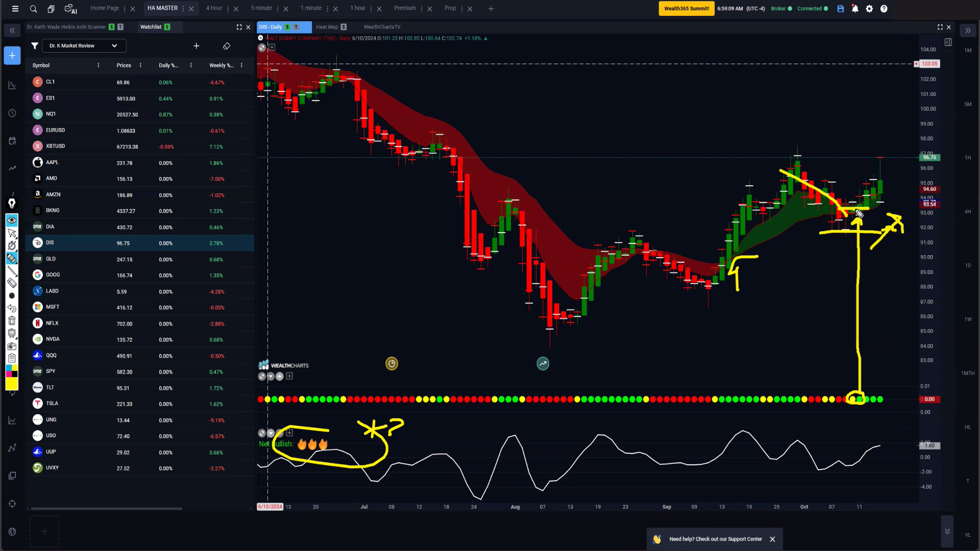Open Weekly % column options menu
This screenshot has width=980, height=551.
241,65
